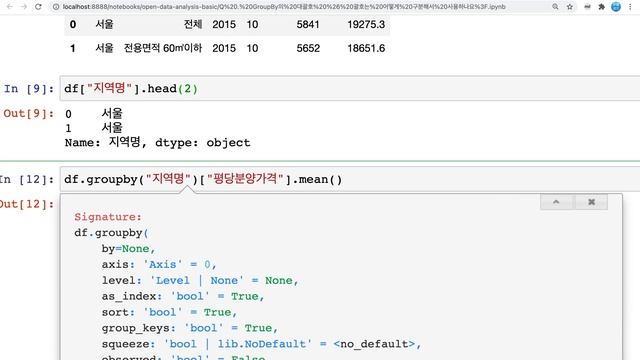The image size is (640, 360).
Task: Click the 'sort' parameter line in tooltip
Action: tap(169, 312)
